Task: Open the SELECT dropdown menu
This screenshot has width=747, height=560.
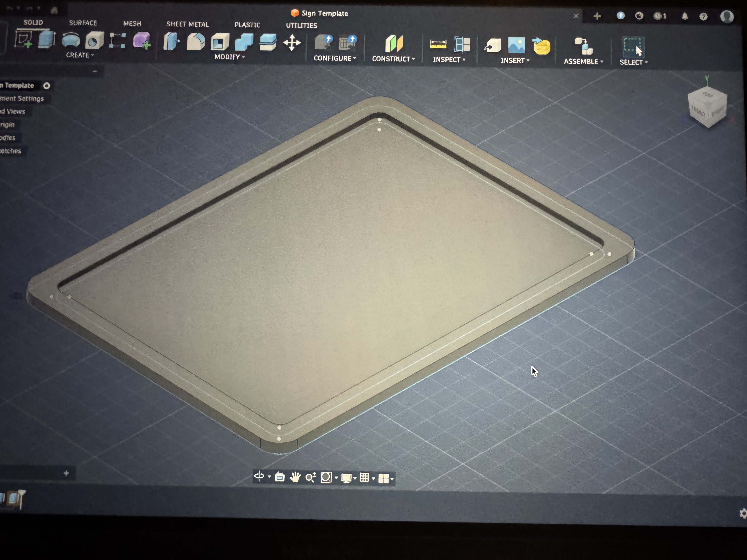Action: point(634,62)
